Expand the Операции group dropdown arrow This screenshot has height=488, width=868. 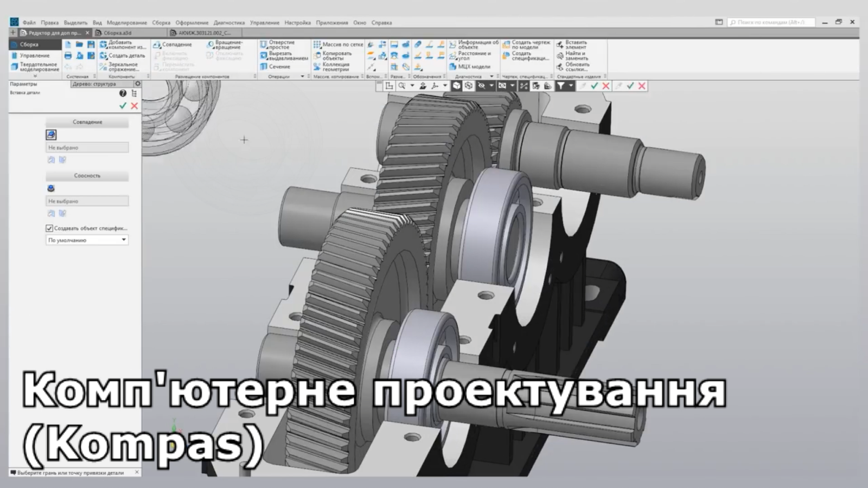tap(302, 76)
